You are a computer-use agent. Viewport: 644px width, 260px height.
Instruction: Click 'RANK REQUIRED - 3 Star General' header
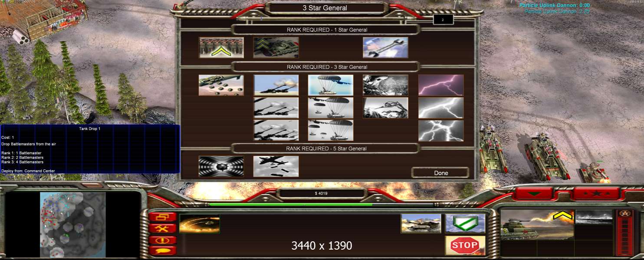(327, 67)
